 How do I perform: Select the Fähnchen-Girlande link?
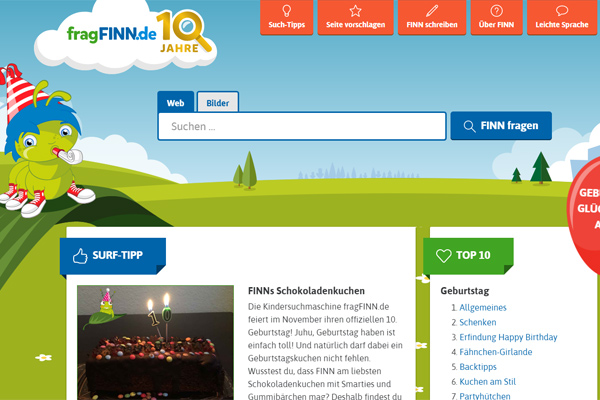(x=496, y=352)
